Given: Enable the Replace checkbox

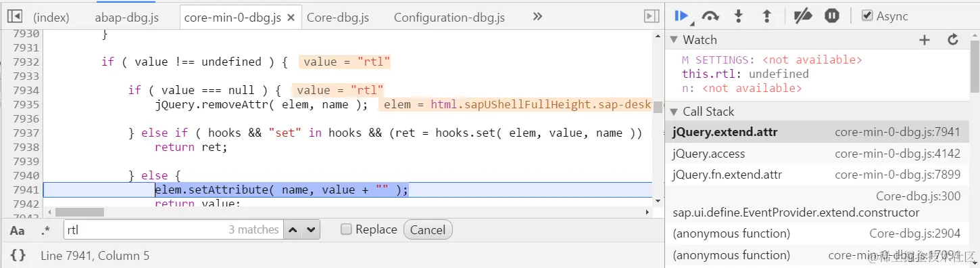Looking at the screenshot, I should (x=346, y=229).
